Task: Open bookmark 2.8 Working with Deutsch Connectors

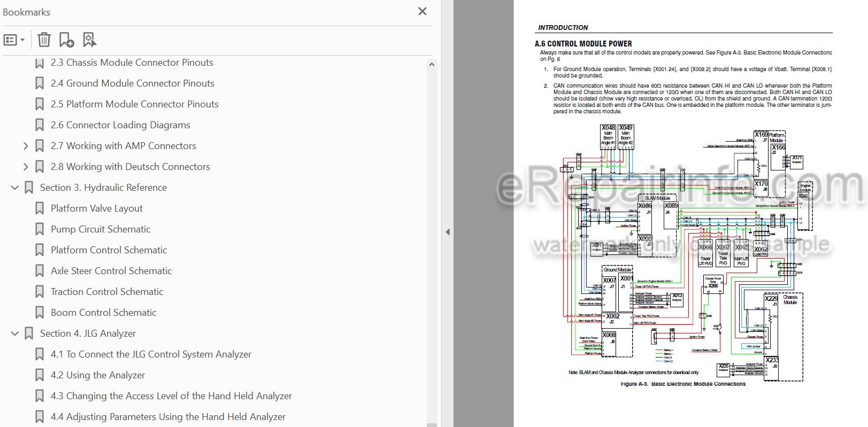Action: 130,167
